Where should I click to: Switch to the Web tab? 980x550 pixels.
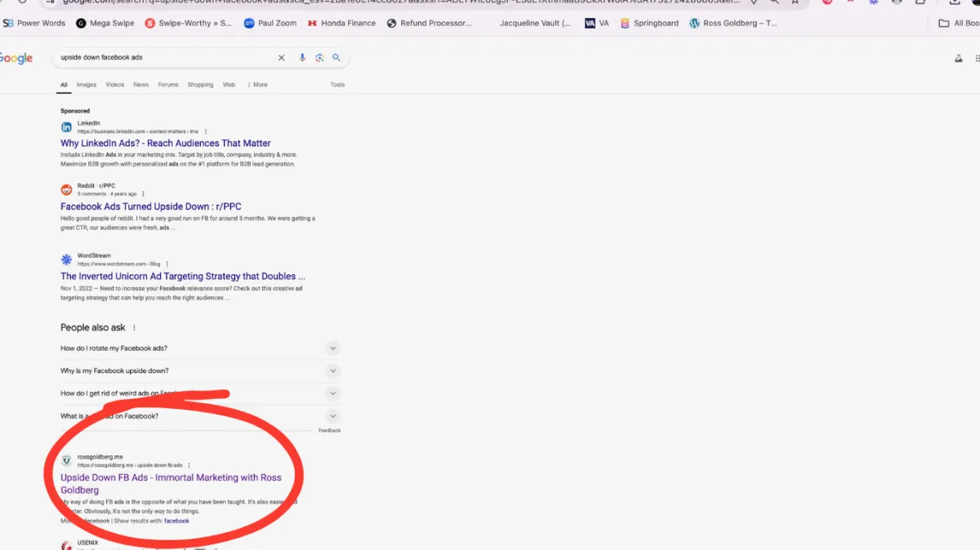[x=229, y=85]
